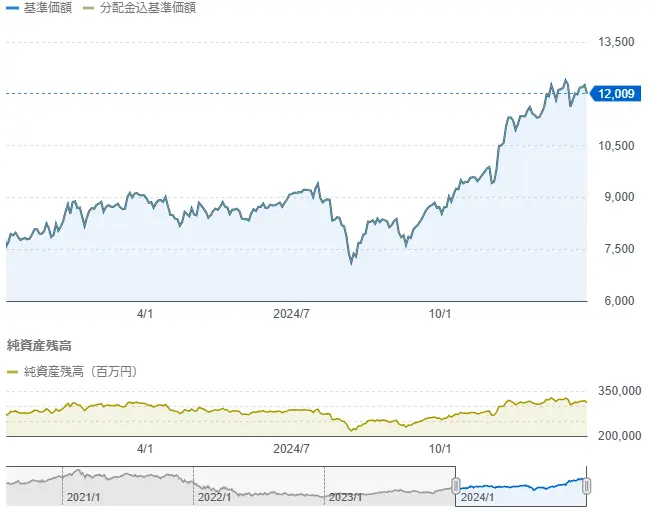Screen dimensions: 649x511
Task: Toggle the 基準価額 legend series
Action: pyautogui.click(x=39, y=8)
